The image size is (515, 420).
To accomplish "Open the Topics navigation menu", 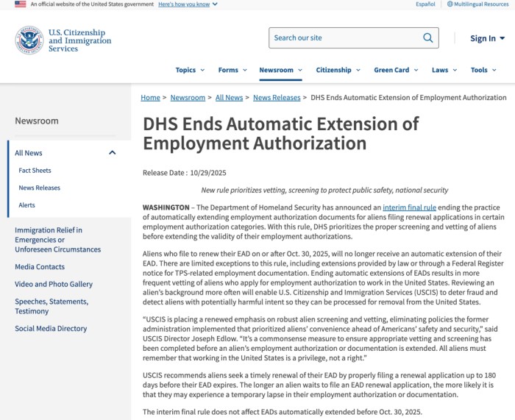I will click(190, 70).
